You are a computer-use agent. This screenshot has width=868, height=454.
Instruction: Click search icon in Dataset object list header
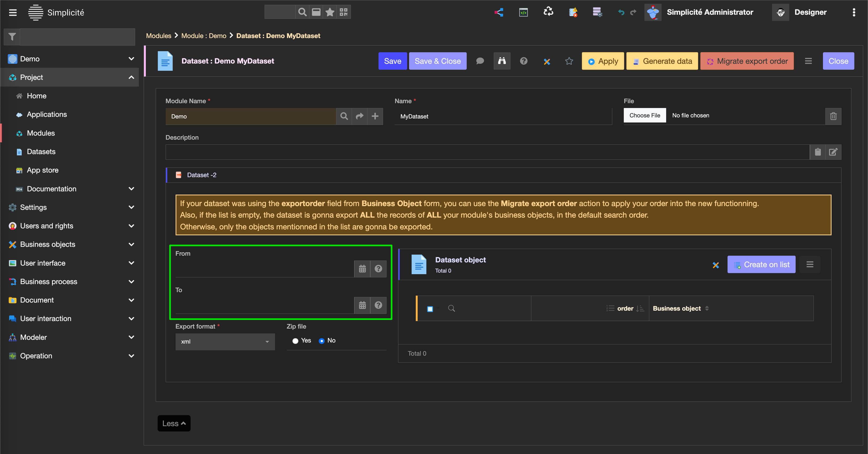pos(451,308)
